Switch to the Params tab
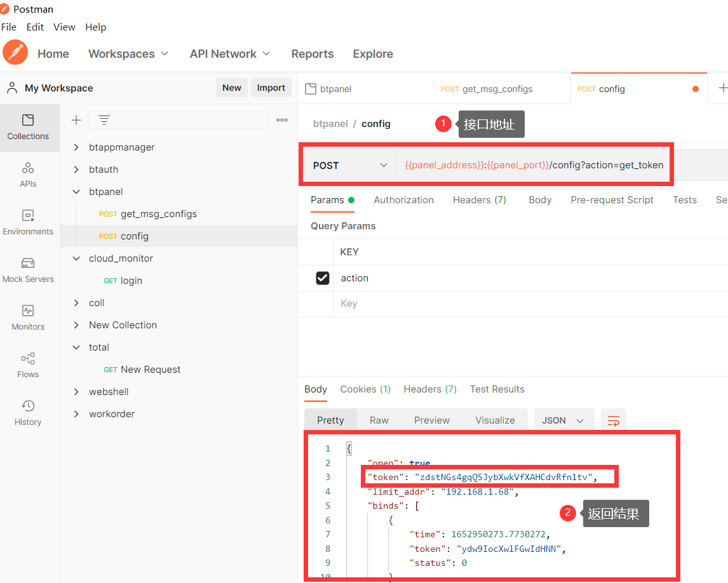This screenshot has width=728, height=583. (x=332, y=200)
